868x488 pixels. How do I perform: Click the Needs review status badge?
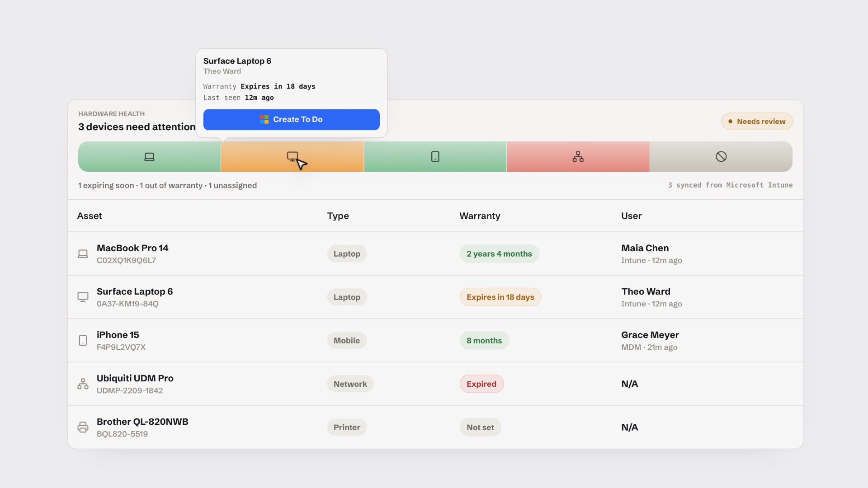pos(757,122)
